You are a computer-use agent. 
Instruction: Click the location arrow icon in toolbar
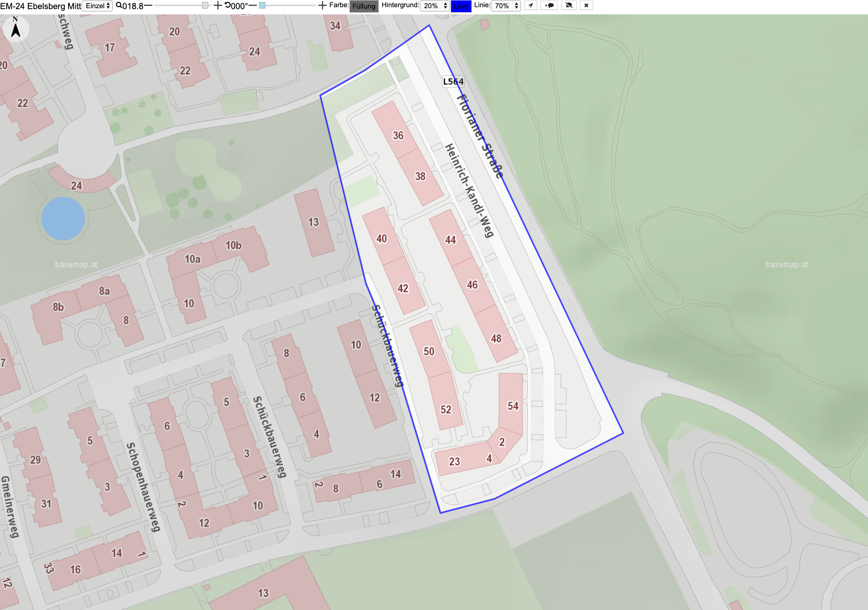tap(531, 6)
